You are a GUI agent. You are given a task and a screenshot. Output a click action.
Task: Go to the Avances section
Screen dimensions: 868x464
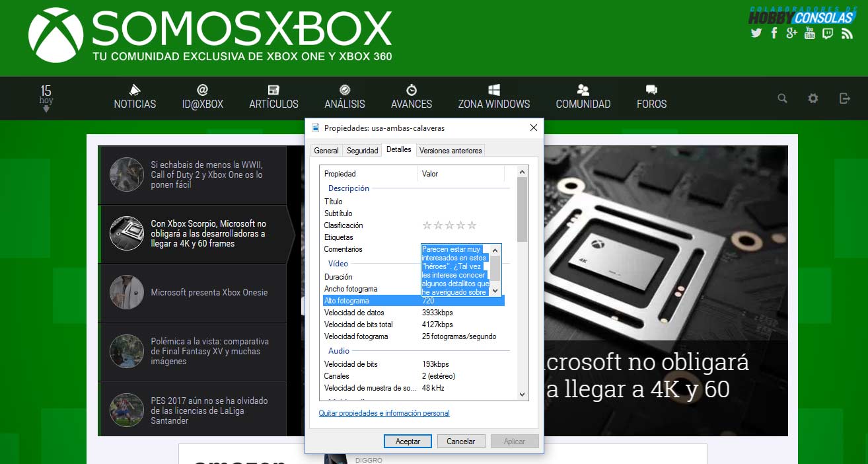click(412, 97)
